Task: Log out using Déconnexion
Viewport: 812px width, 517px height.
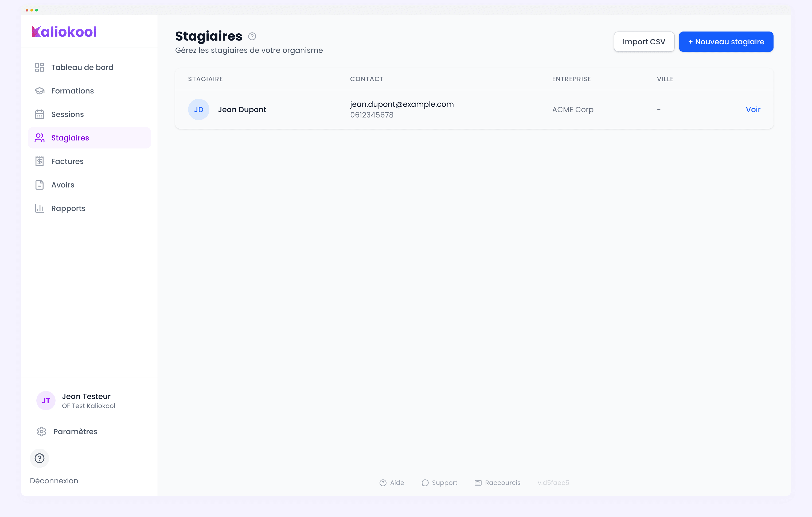Action: (54, 481)
